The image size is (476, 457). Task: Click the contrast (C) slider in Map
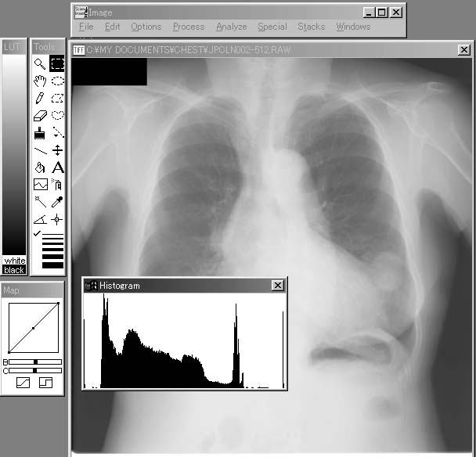(35, 370)
